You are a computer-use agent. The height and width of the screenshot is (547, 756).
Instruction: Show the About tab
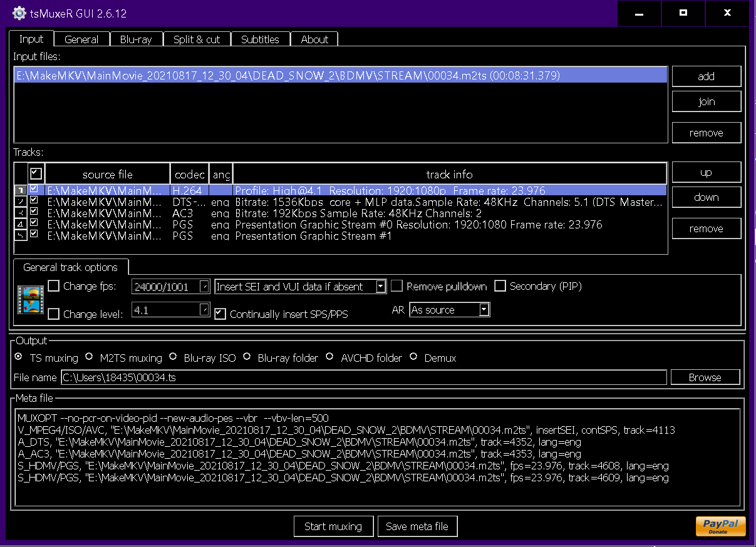point(314,39)
